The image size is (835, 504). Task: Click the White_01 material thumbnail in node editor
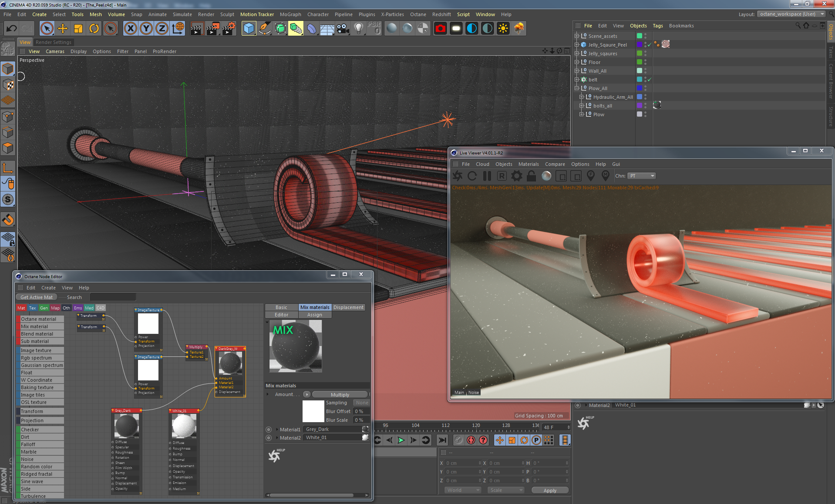[x=183, y=426]
